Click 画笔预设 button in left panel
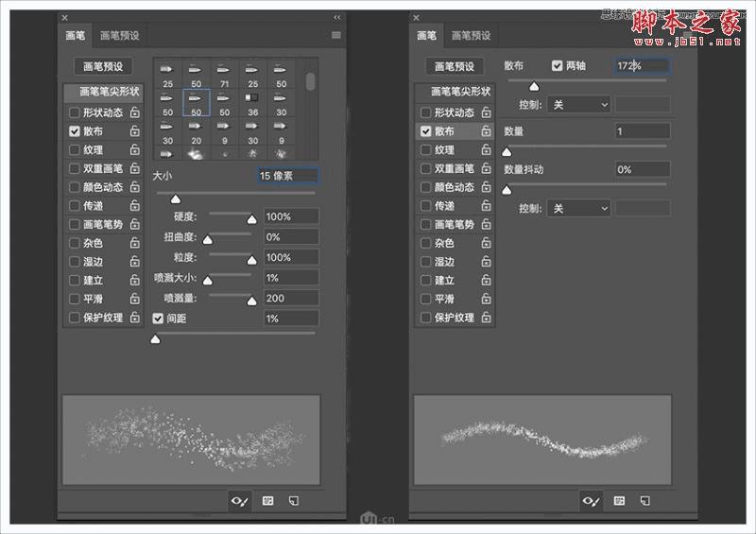This screenshot has height=534, width=756. (103, 66)
